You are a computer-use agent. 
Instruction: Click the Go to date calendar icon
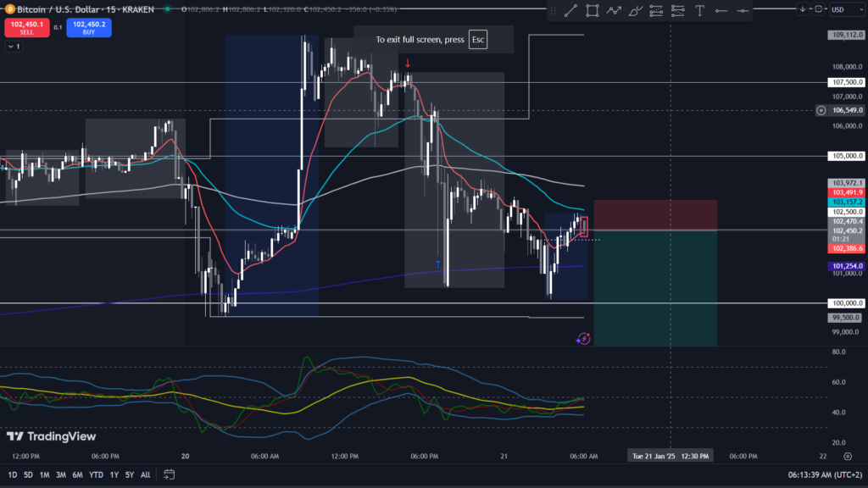coord(170,474)
